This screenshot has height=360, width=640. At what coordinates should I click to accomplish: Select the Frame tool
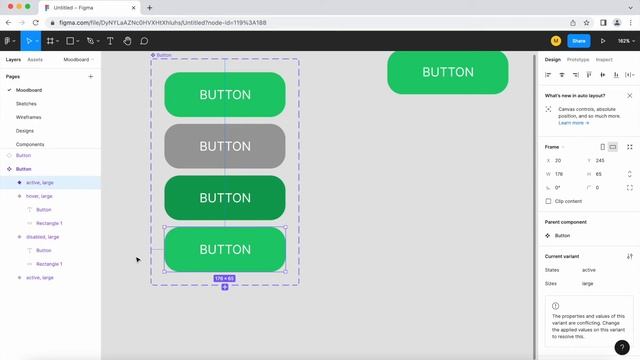click(x=50, y=41)
